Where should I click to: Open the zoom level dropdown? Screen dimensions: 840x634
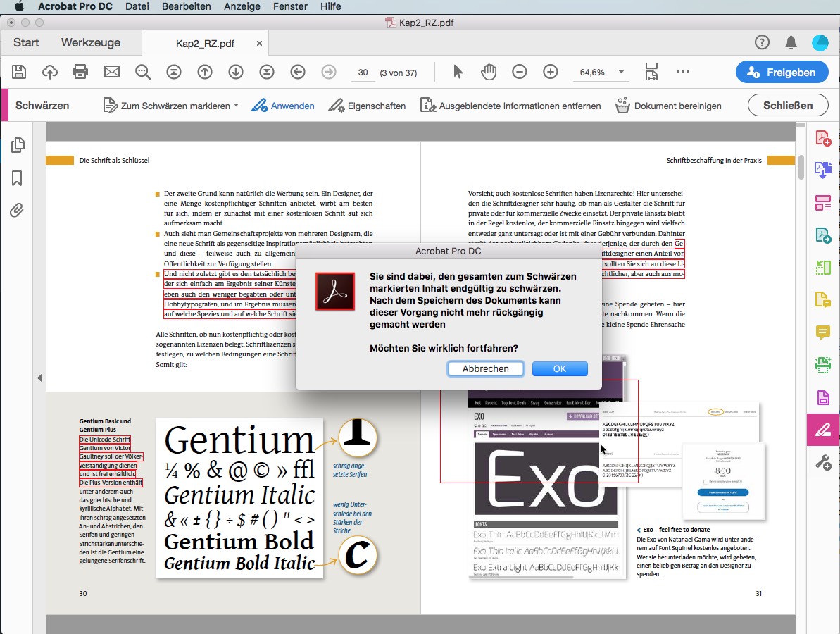click(x=621, y=72)
